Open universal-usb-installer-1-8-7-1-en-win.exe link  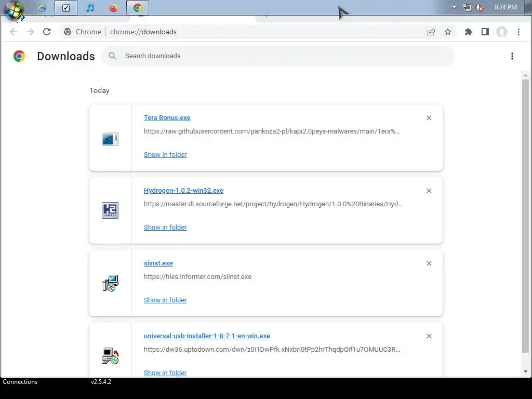207,336
